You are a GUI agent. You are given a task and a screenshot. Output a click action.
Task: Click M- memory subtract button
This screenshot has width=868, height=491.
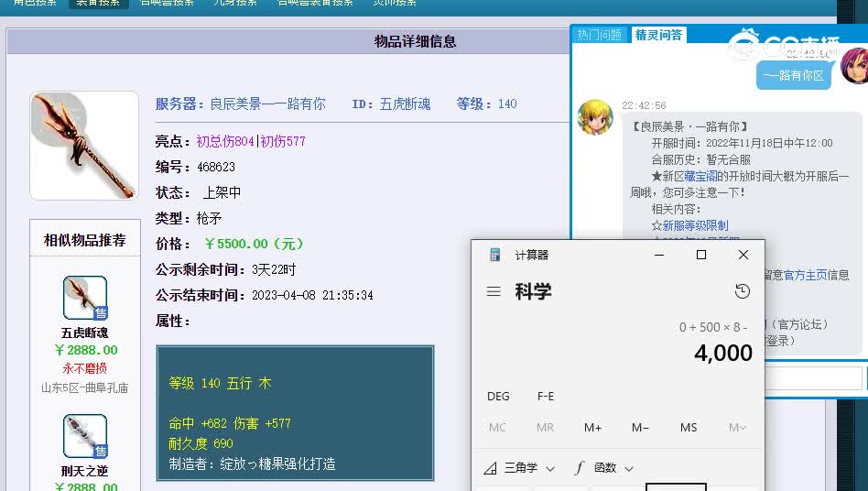[640, 428]
